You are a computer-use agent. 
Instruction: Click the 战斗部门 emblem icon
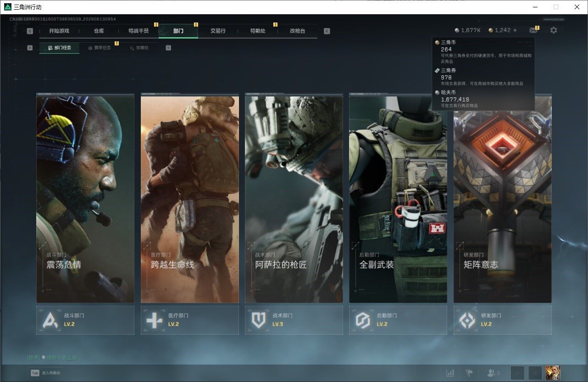click(50, 320)
